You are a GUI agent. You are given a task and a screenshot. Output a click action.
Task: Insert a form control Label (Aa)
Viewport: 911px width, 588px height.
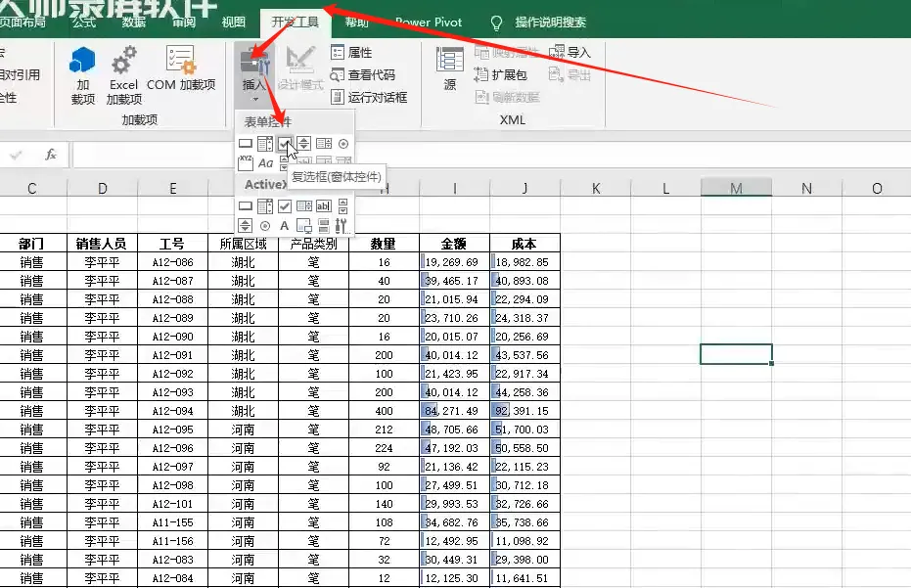tap(265, 163)
